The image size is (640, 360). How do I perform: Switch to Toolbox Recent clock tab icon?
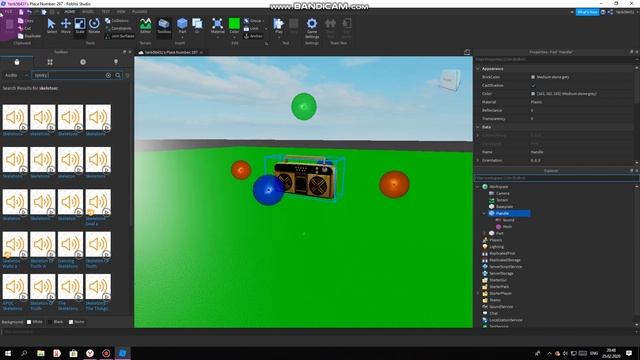pos(83,62)
